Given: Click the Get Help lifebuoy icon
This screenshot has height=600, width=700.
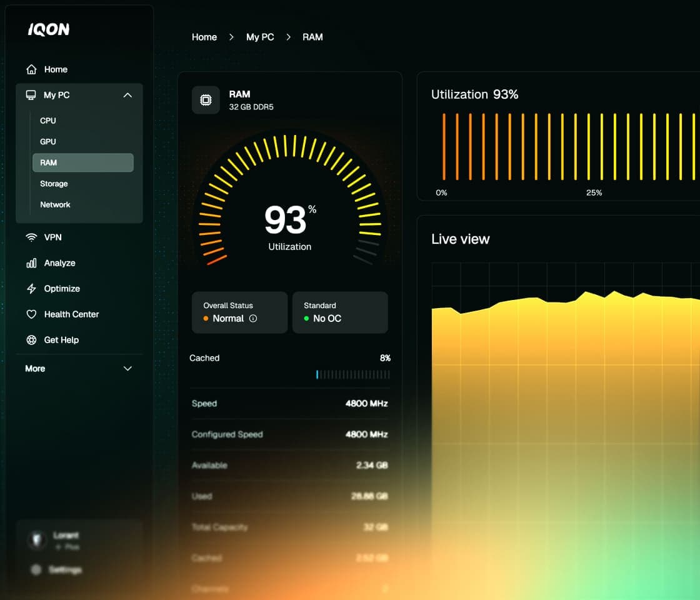Looking at the screenshot, I should pos(31,340).
